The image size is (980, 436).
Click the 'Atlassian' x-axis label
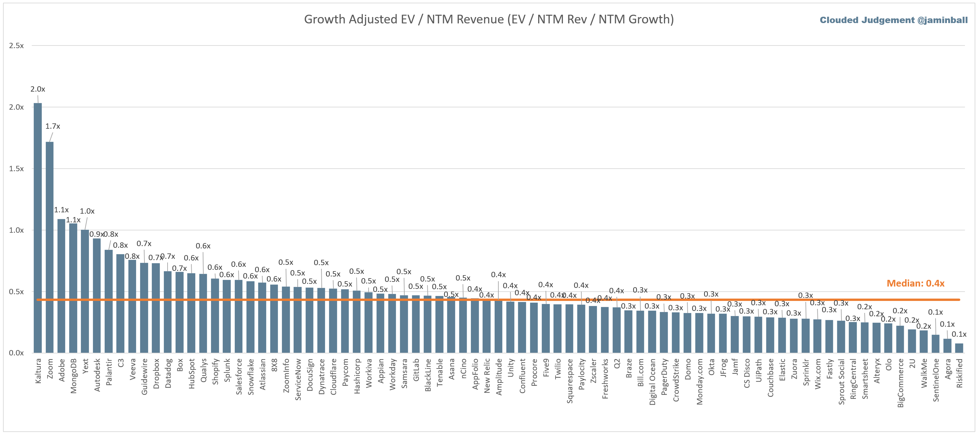pyautogui.click(x=262, y=374)
